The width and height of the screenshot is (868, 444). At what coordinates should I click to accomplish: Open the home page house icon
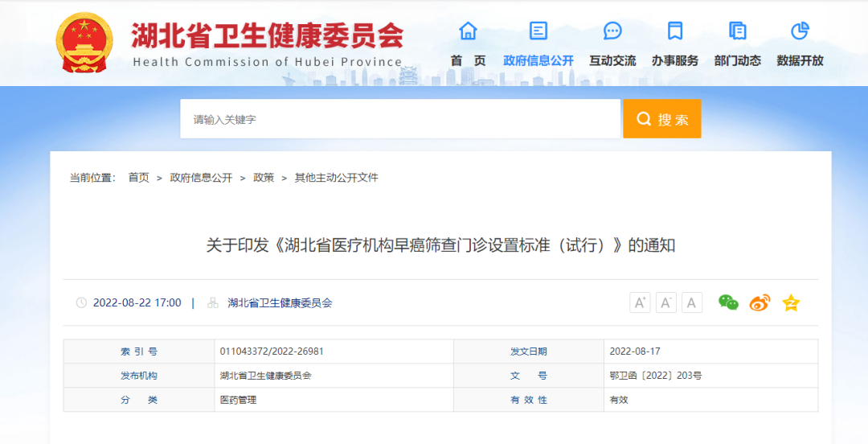click(x=468, y=31)
